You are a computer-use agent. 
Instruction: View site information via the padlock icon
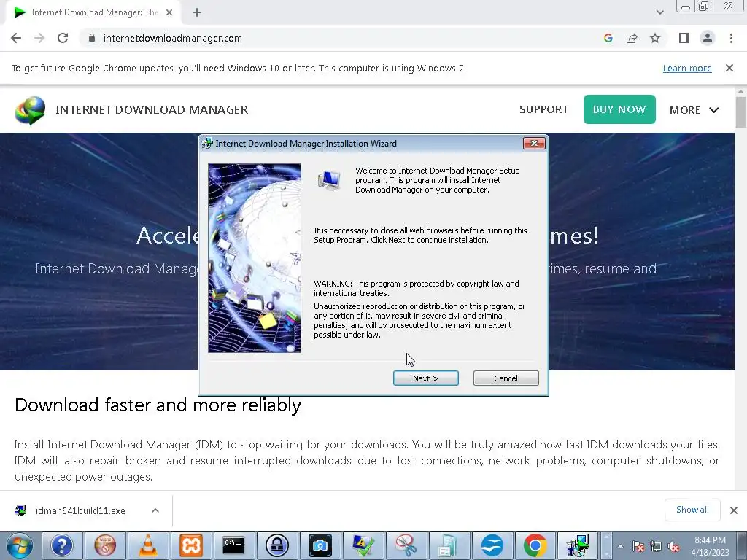pos(92,38)
